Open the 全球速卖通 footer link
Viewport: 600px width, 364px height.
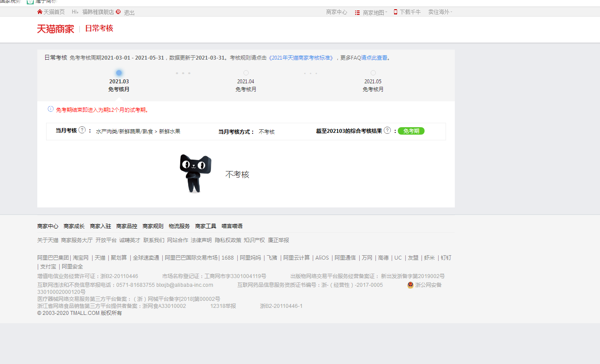pos(146,258)
